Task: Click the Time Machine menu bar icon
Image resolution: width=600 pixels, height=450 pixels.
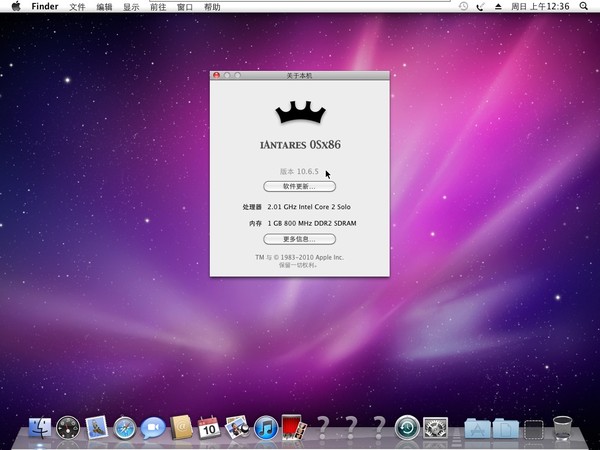Action: (x=463, y=6)
